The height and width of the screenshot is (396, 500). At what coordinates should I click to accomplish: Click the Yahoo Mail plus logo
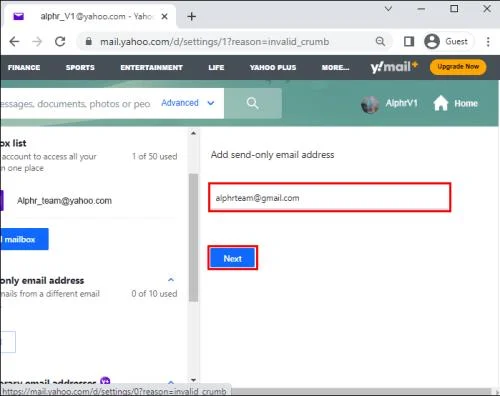[x=394, y=67]
